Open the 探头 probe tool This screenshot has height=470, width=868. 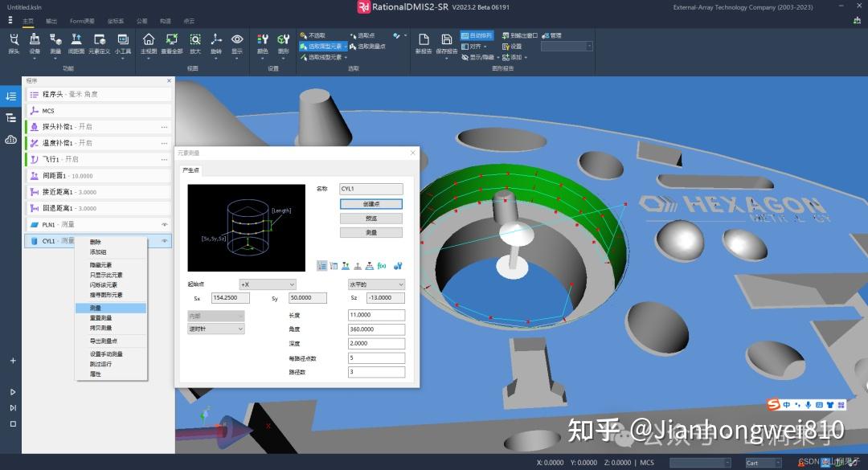coord(14,43)
